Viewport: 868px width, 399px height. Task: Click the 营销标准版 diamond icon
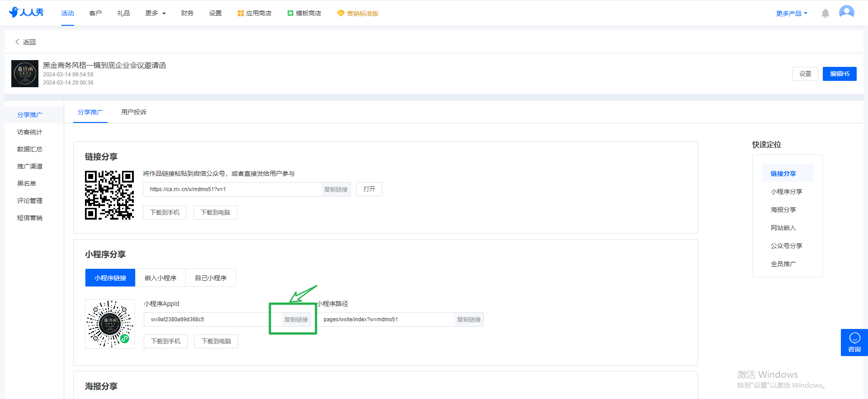pyautogui.click(x=341, y=14)
